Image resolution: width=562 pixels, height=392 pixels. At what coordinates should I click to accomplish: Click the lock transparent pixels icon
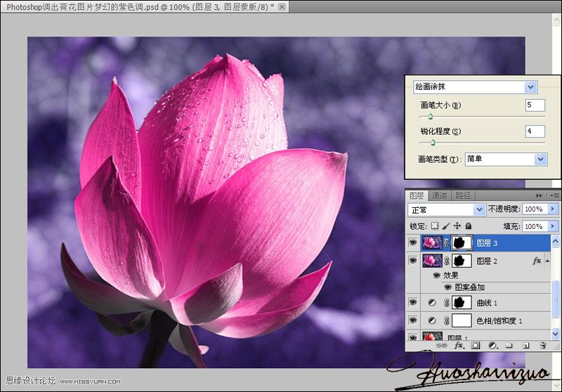(x=434, y=226)
